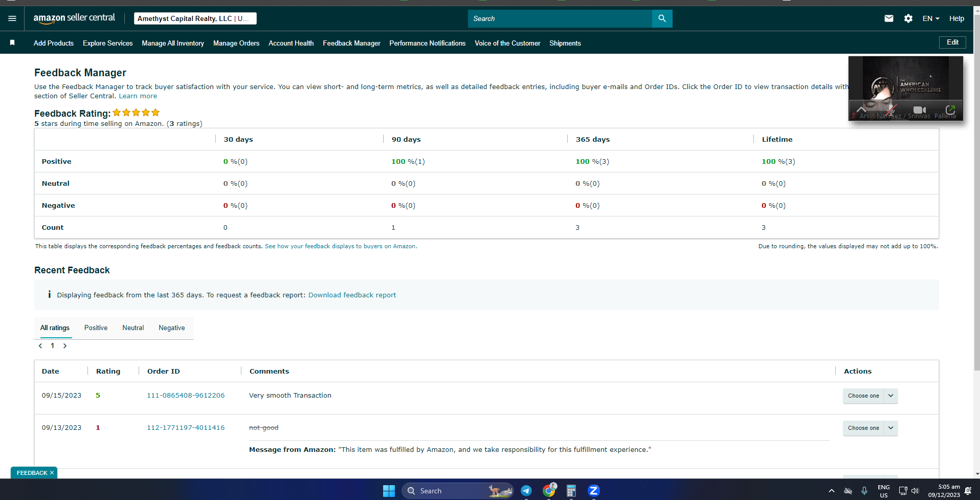This screenshot has width=980, height=500.
Task: Open the EN language dropdown
Action: [931, 18]
